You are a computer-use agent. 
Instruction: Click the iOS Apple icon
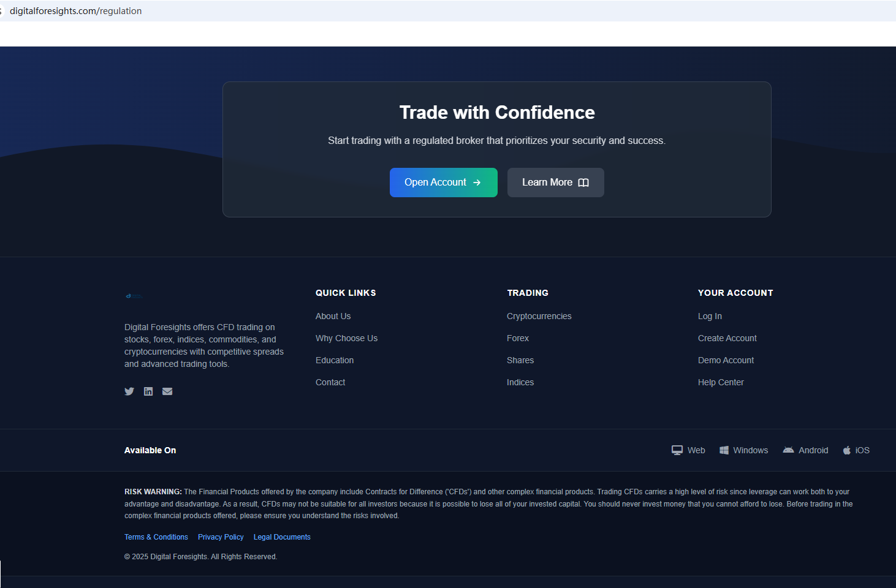pos(847,450)
